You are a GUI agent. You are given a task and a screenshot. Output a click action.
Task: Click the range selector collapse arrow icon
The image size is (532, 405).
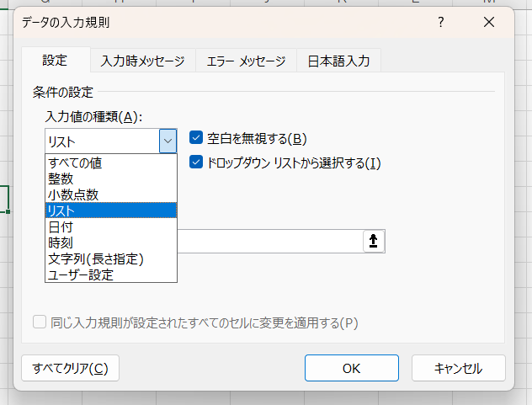(x=373, y=242)
